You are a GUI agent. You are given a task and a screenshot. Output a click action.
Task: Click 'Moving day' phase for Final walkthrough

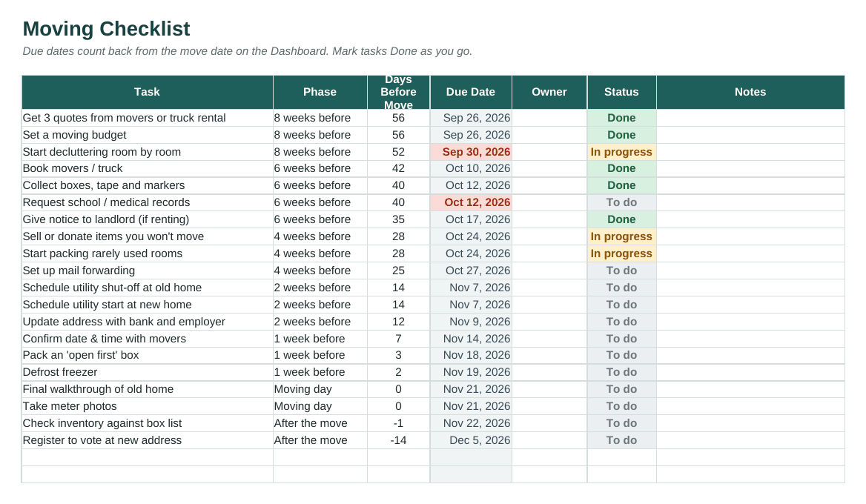click(320, 390)
